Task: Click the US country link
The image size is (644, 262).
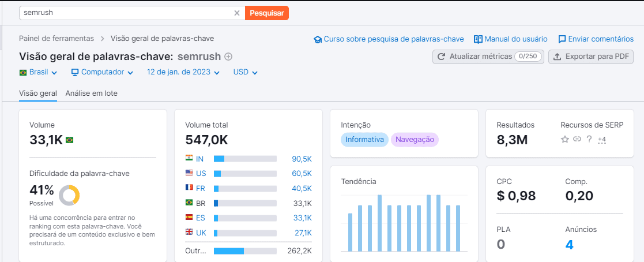Action: 201,174
